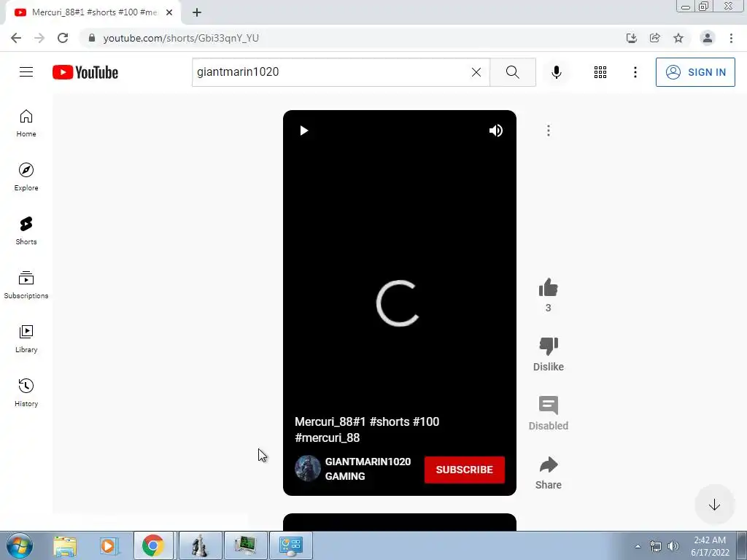Dislike this short
Screen dimensions: 747x560
click(549, 346)
